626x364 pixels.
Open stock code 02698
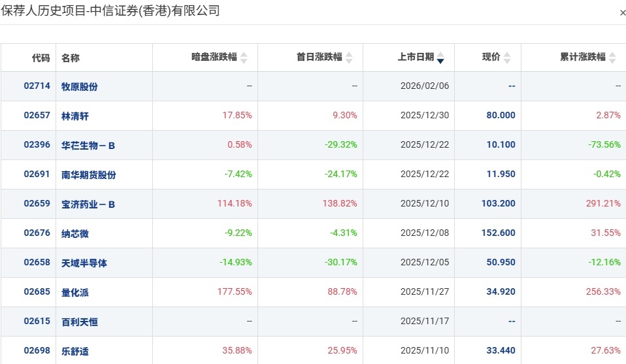pyautogui.click(x=37, y=351)
